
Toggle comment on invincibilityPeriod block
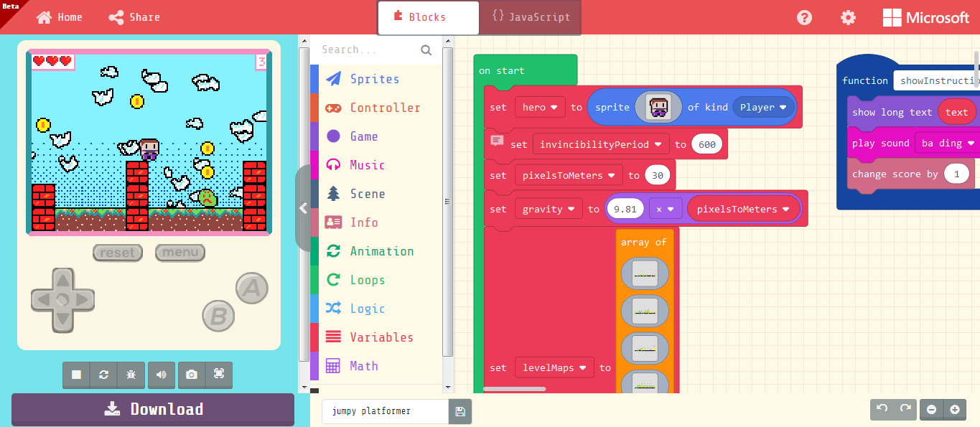[497, 141]
